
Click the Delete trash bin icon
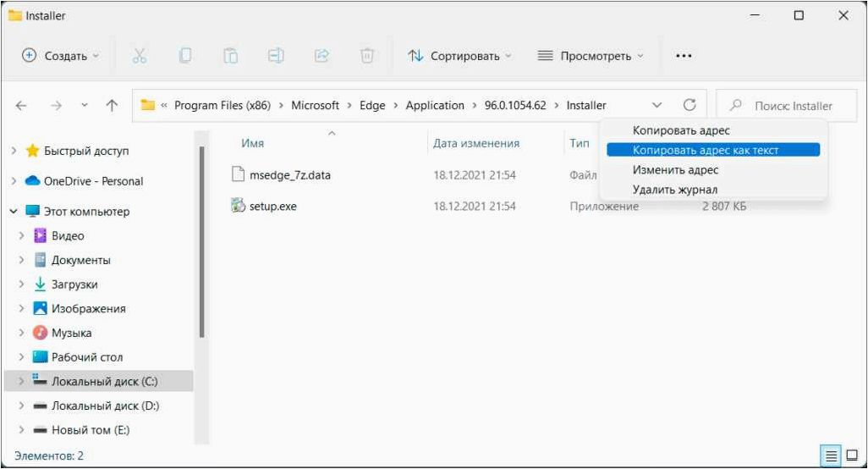click(367, 55)
